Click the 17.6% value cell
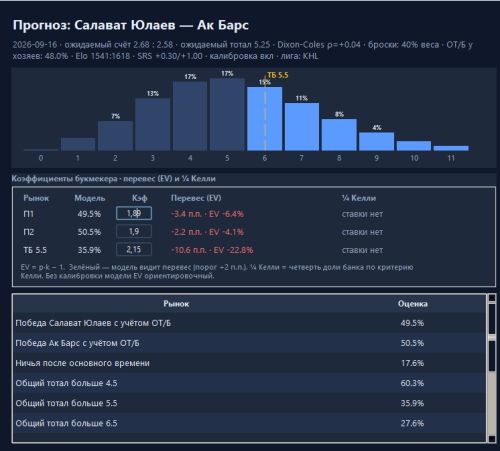 [412, 363]
